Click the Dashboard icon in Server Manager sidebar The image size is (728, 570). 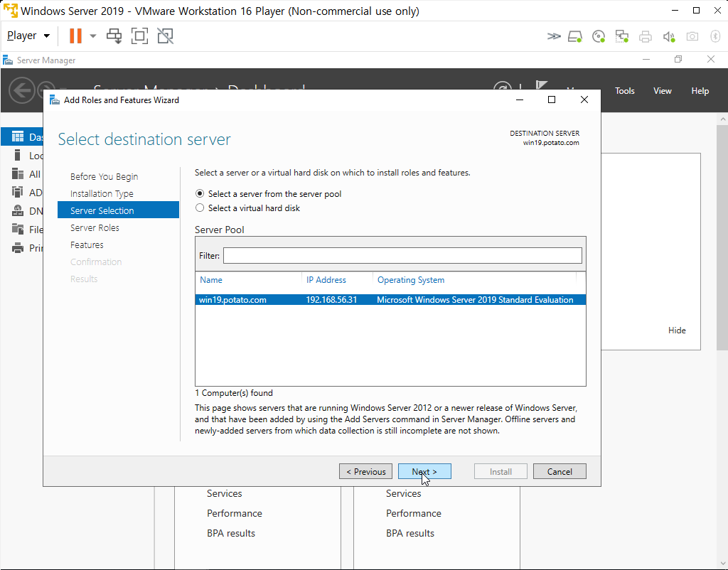click(18, 137)
